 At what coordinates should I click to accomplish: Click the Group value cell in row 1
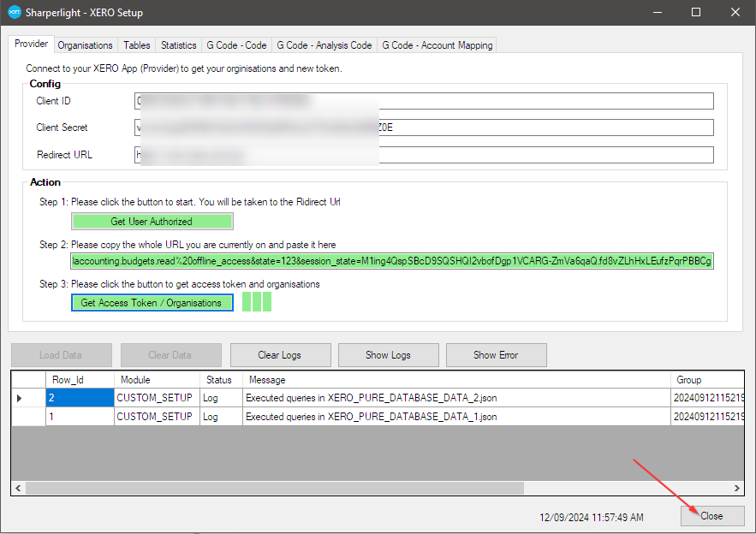click(x=707, y=417)
